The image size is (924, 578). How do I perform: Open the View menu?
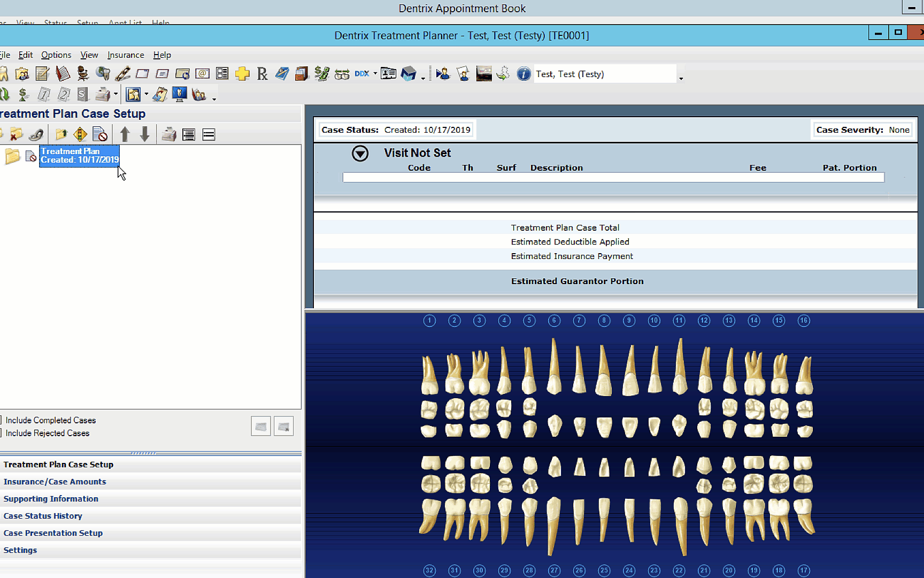click(x=89, y=55)
